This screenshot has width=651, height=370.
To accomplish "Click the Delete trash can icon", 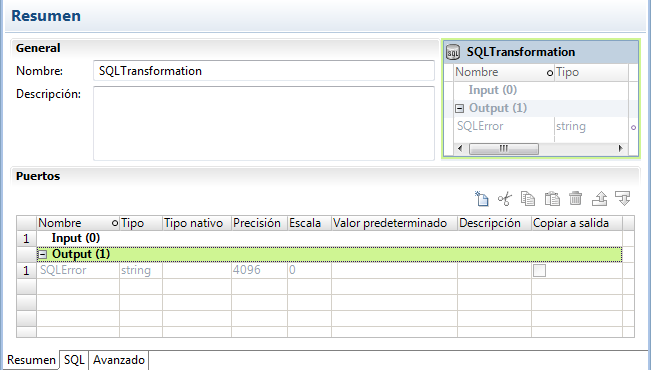I will tap(575, 198).
